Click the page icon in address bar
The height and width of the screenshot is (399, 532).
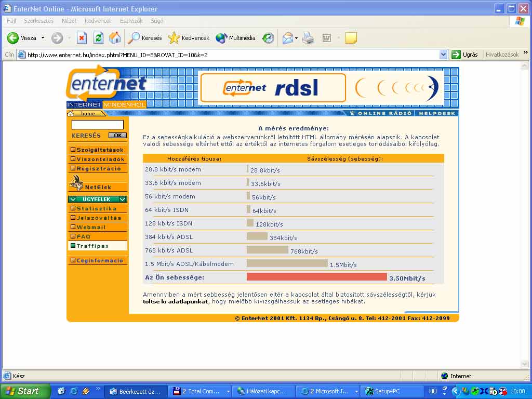click(21, 54)
